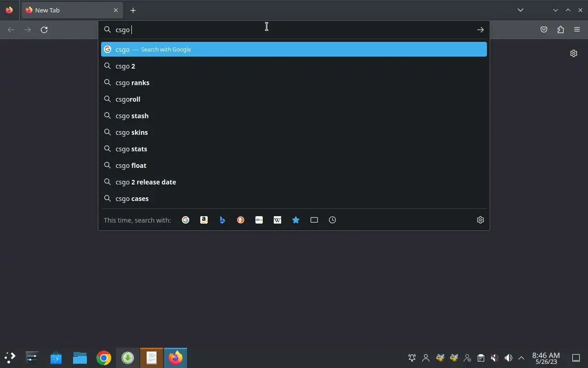The width and height of the screenshot is (588, 368).
Task: Click the Go arrow in address bar
Action: (481, 29)
